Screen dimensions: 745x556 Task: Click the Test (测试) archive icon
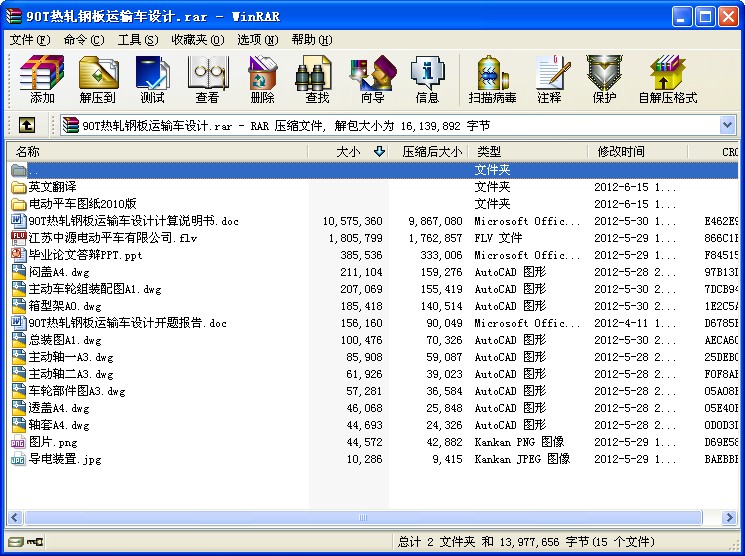coord(152,78)
